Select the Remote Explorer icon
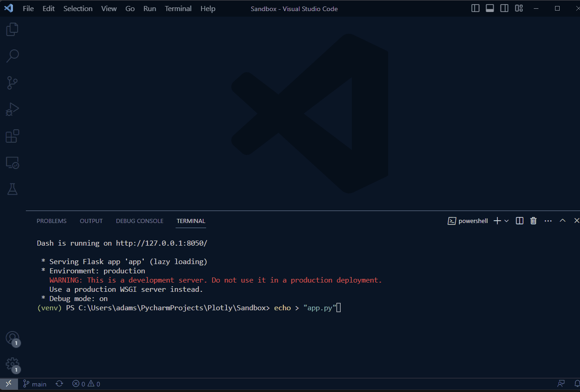The image size is (580, 392). pyautogui.click(x=12, y=163)
